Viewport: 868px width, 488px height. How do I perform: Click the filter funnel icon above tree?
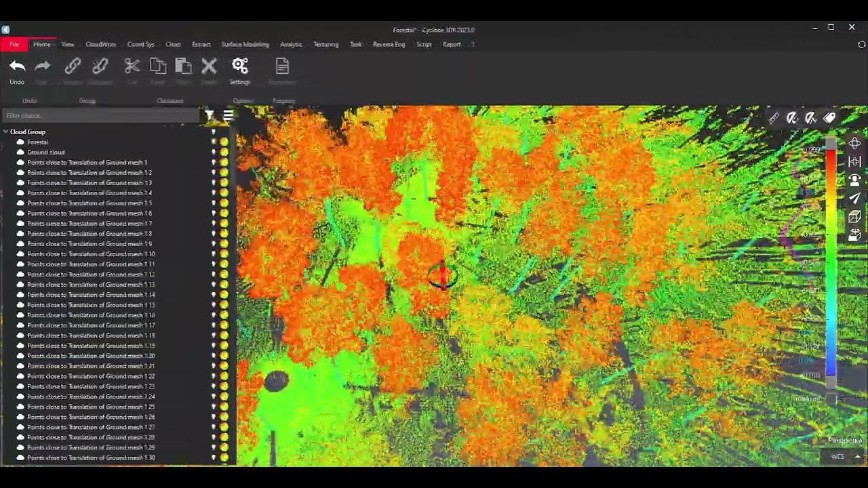click(210, 116)
